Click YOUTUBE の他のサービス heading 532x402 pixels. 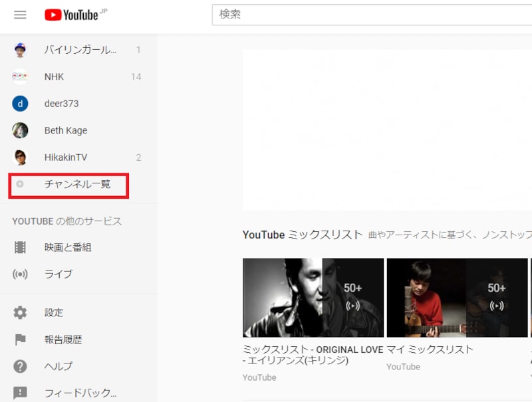coord(67,221)
